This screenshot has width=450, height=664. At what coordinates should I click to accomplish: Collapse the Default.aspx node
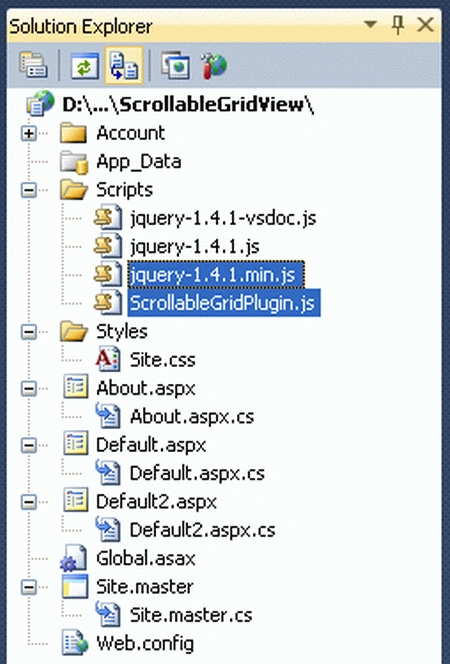(29, 445)
